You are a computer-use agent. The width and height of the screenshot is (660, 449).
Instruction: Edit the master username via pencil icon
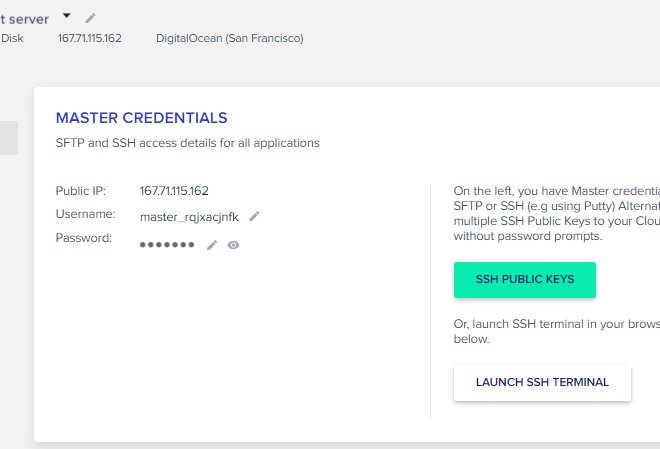(254, 216)
